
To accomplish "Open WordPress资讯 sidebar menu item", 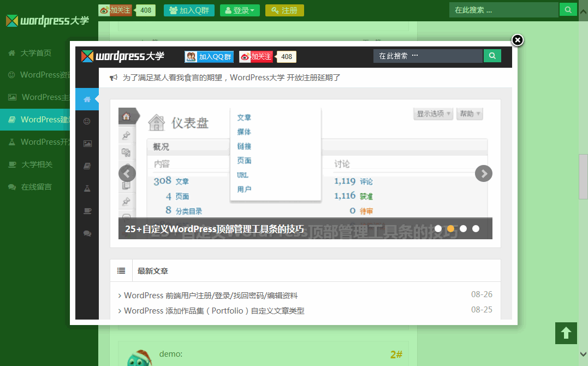I will pyautogui.click(x=35, y=75).
